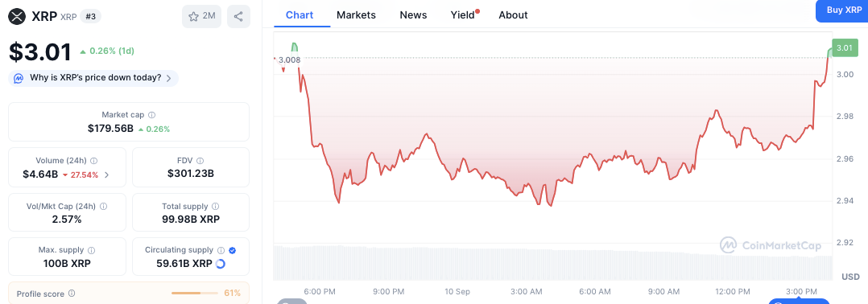The image size is (868, 304).
Task: Open the Yield tab
Action: [x=463, y=15]
